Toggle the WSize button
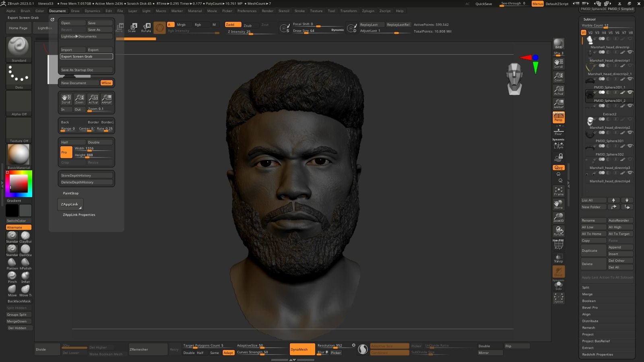Viewport: 644px width, 362px height. [107, 83]
